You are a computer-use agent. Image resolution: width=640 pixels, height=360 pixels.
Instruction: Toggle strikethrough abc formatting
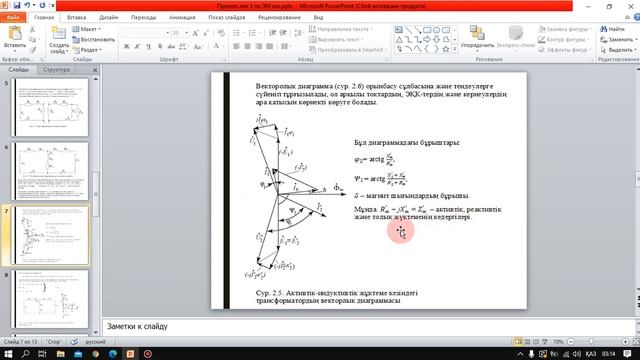(x=171, y=46)
